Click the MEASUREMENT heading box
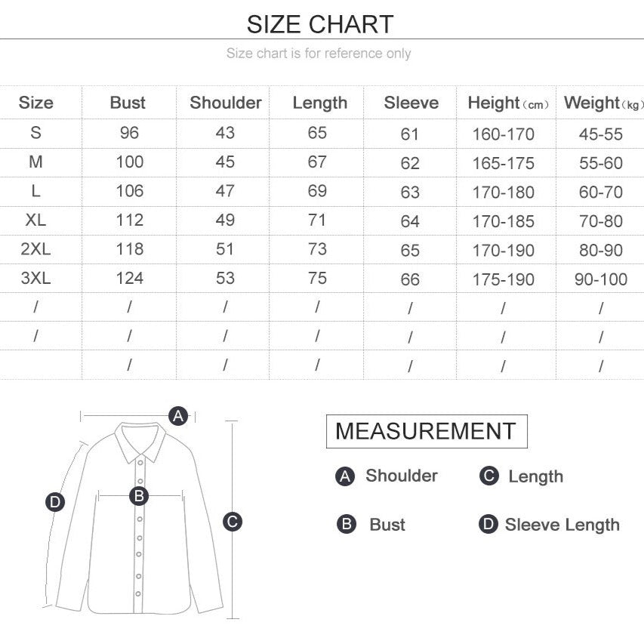 pyautogui.click(x=426, y=431)
